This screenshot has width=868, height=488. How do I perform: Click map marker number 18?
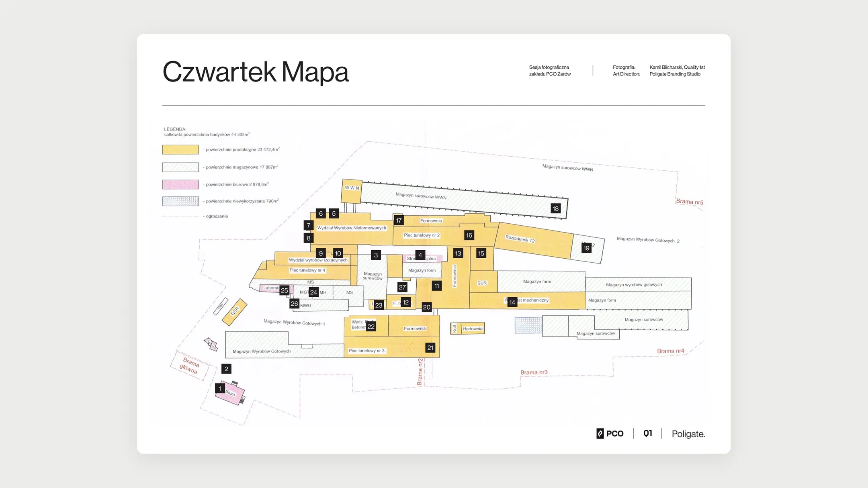coord(556,208)
